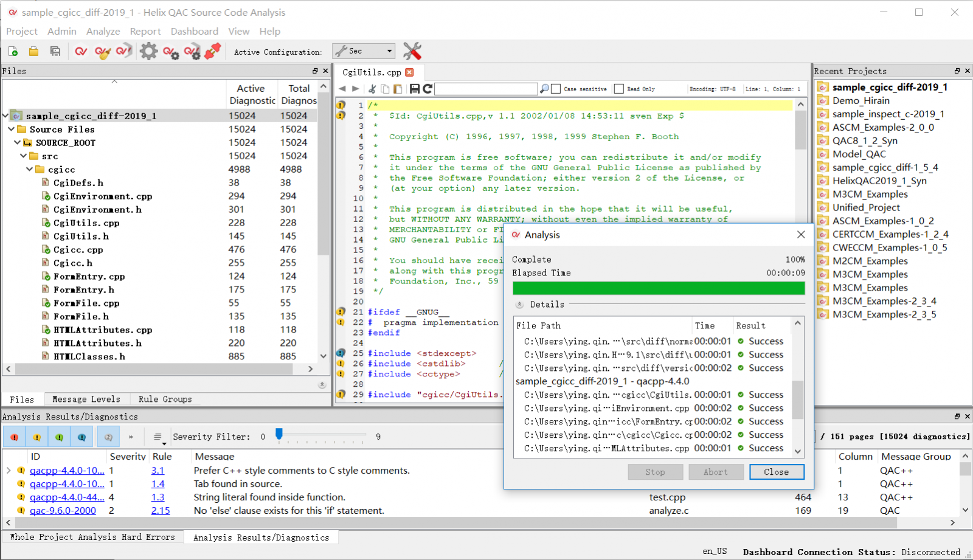The width and height of the screenshot is (973, 560).
Task: Click the green analysis progress bar
Action: pyautogui.click(x=659, y=288)
